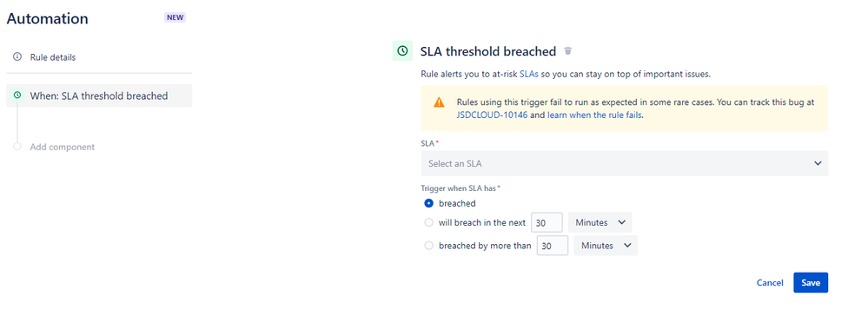
Task: Click the green clock icon beside the heading
Action: pyautogui.click(x=402, y=51)
